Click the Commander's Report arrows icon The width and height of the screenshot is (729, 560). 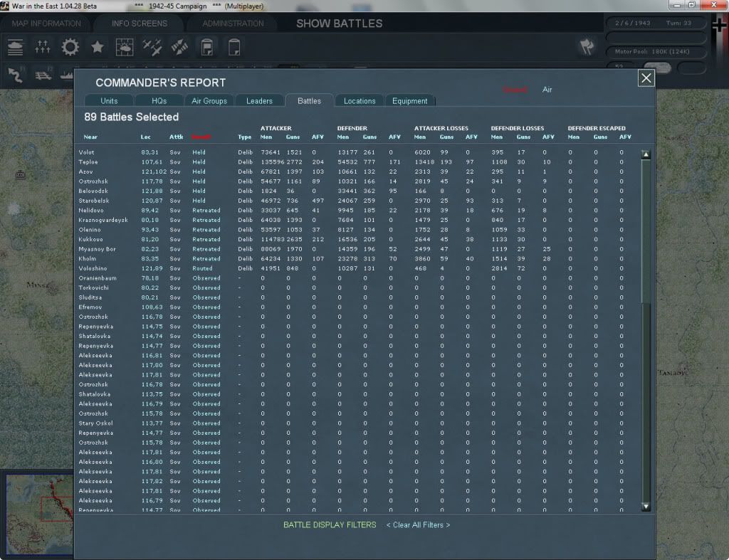[x=42, y=47]
